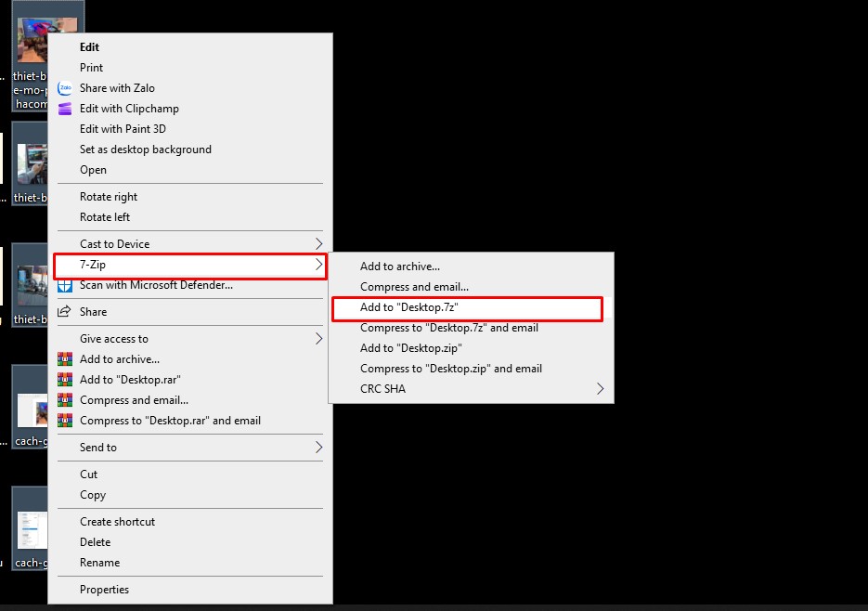Click the Share arrow icon

pyautogui.click(x=64, y=311)
